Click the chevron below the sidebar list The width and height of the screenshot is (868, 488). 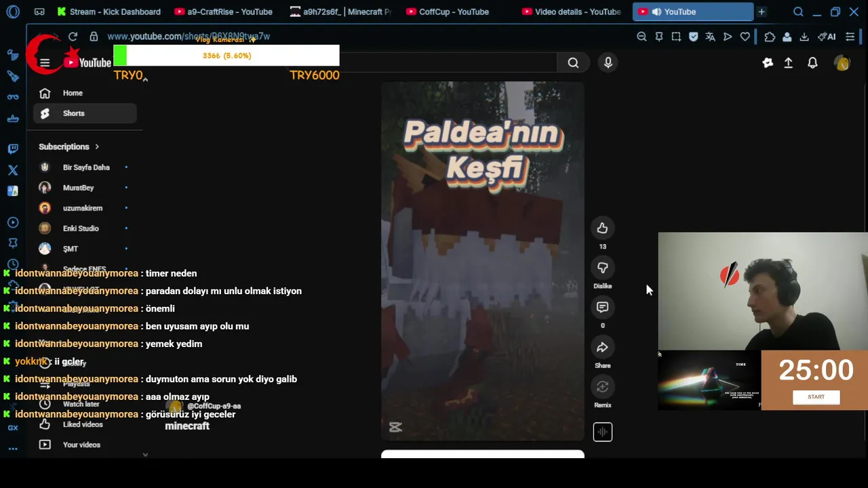click(x=145, y=455)
